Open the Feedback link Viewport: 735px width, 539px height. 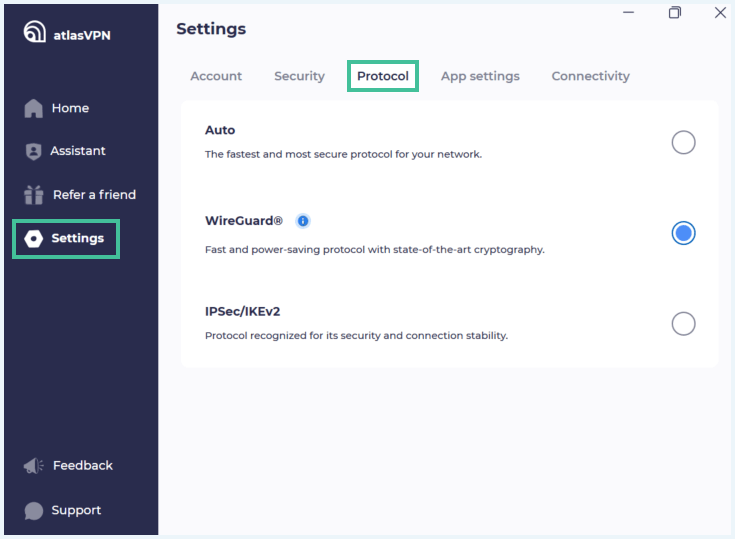68,465
